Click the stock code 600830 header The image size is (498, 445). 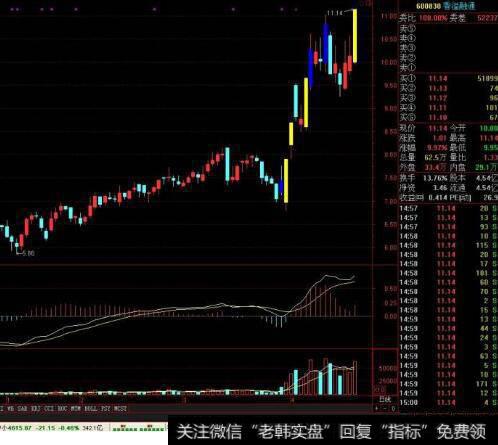click(428, 6)
